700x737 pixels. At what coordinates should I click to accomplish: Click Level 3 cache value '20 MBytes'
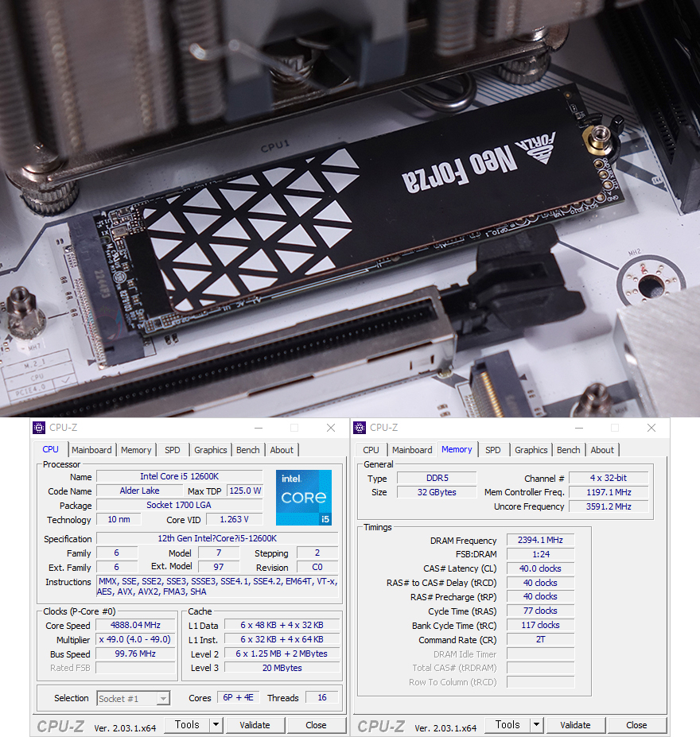tap(282, 668)
